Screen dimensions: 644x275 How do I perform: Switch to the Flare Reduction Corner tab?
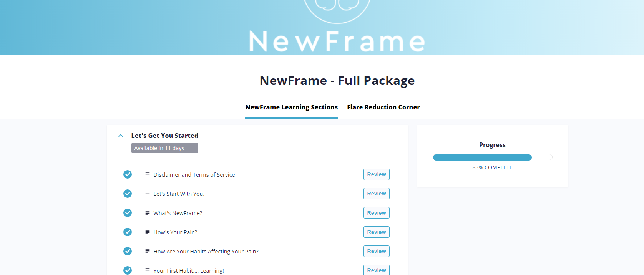coord(383,107)
